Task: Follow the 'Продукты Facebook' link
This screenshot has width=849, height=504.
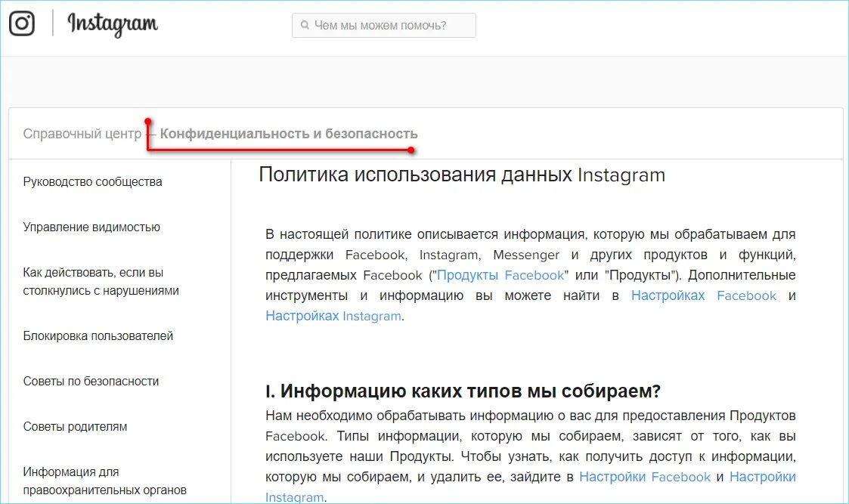Action: pyautogui.click(x=500, y=275)
